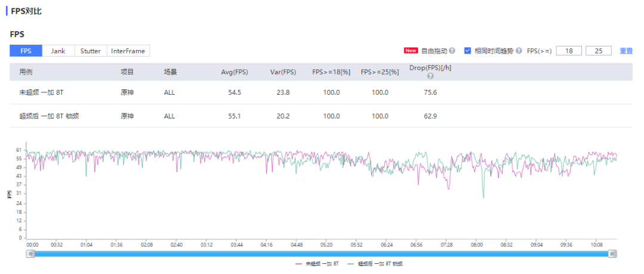Select the 超频后 一加 8T 锁频 table row
Screen dimensions: 644x274
coord(49,116)
